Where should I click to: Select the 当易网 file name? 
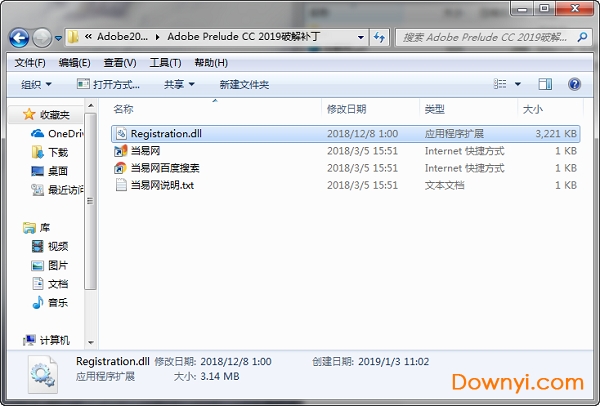tap(145, 151)
